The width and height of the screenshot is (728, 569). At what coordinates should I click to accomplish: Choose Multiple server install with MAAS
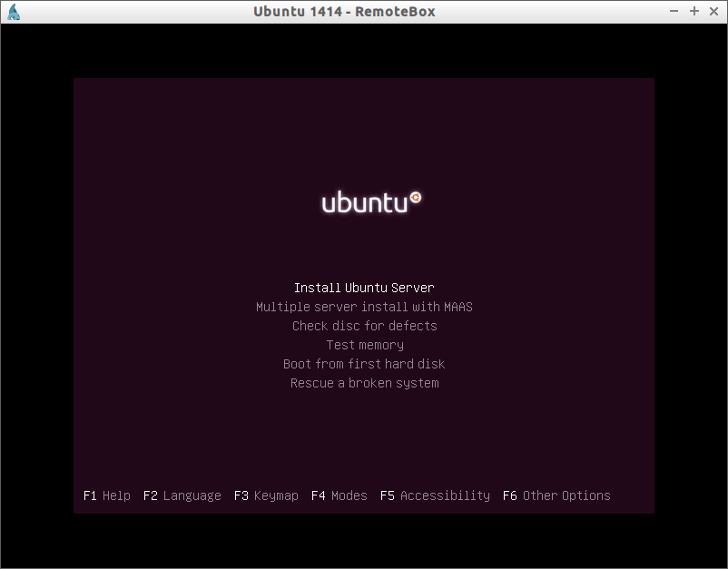click(364, 307)
